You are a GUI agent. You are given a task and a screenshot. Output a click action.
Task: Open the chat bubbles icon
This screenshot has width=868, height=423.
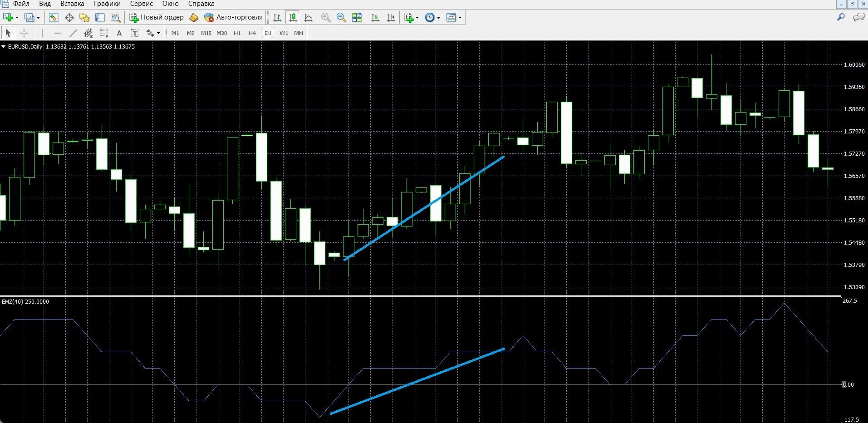(x=858, y=17)
